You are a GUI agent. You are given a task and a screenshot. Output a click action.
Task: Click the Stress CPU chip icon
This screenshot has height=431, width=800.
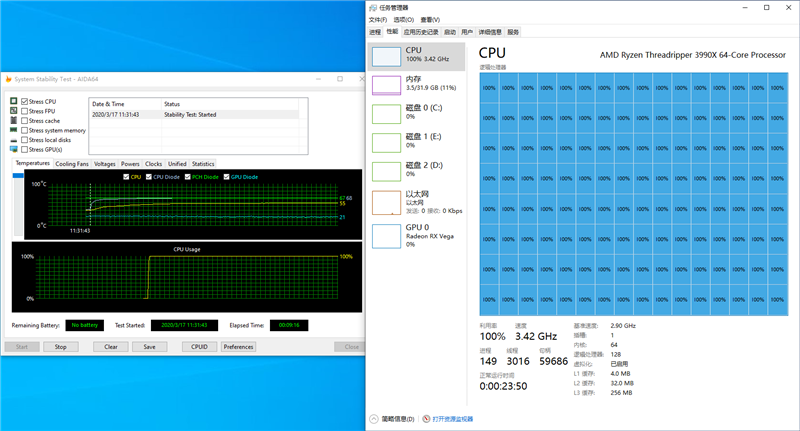pyautogui.click(x=14, y=101)
